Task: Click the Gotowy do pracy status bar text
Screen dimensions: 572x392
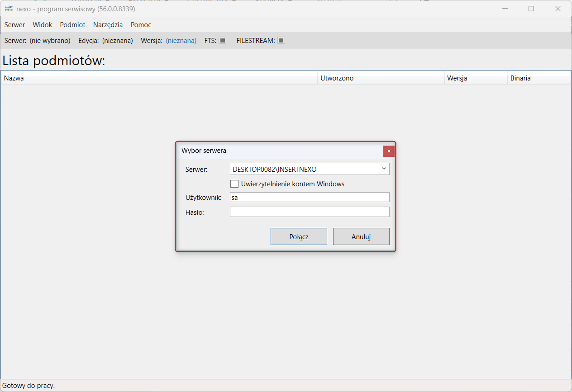Action: tap(29, 386)
